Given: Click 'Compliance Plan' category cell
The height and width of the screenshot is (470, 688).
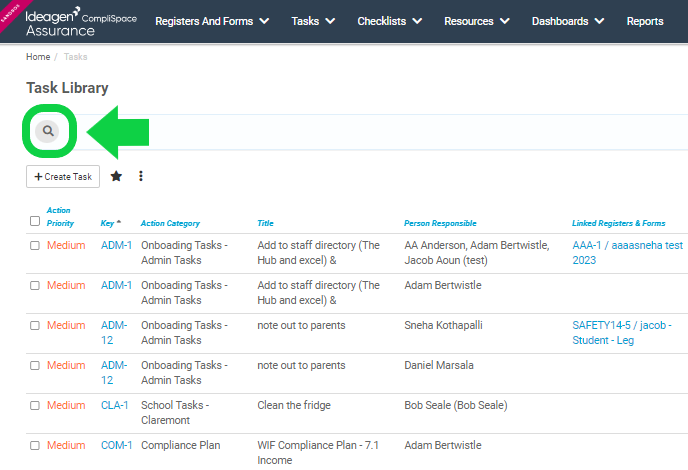Looking at the screenshot, I should pyautogui.click(x=180, y=445).
